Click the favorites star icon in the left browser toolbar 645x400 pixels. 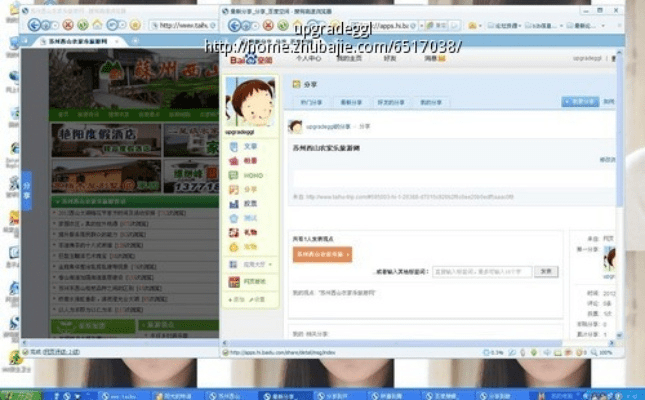[x=135, y=25]
